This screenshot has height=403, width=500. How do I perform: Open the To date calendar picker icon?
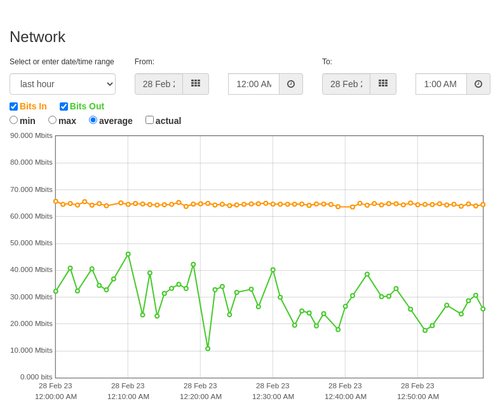pyautogui.click(x=383, y=84)
